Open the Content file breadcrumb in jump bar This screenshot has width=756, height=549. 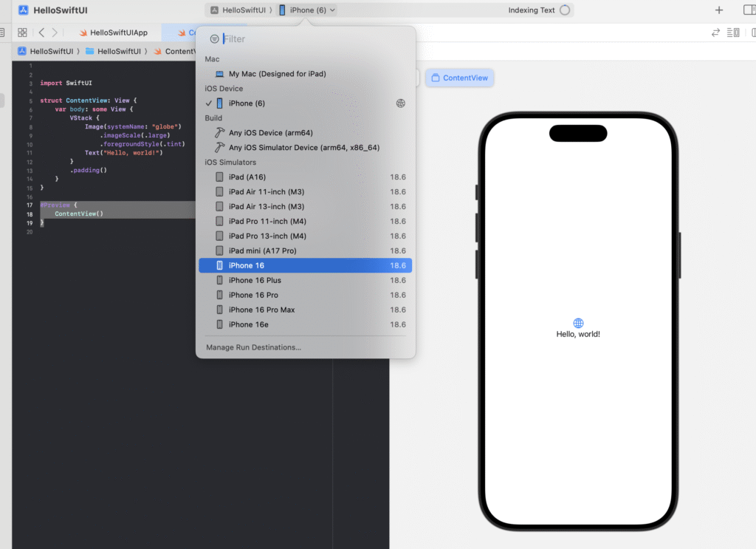174,51
